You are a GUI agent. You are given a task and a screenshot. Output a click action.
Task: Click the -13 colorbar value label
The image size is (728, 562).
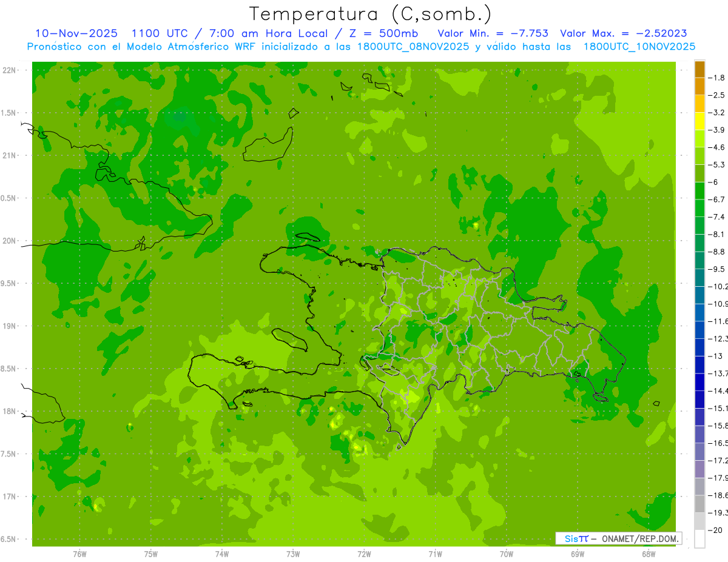click(x=716, y=356)
